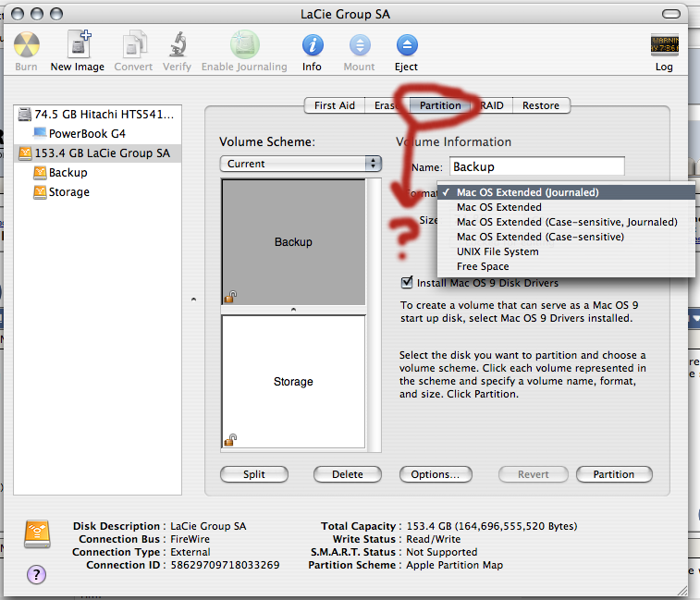Click the Name field containing Backup
This screenshot has width=700, height=600.
[x=536, y=166]
